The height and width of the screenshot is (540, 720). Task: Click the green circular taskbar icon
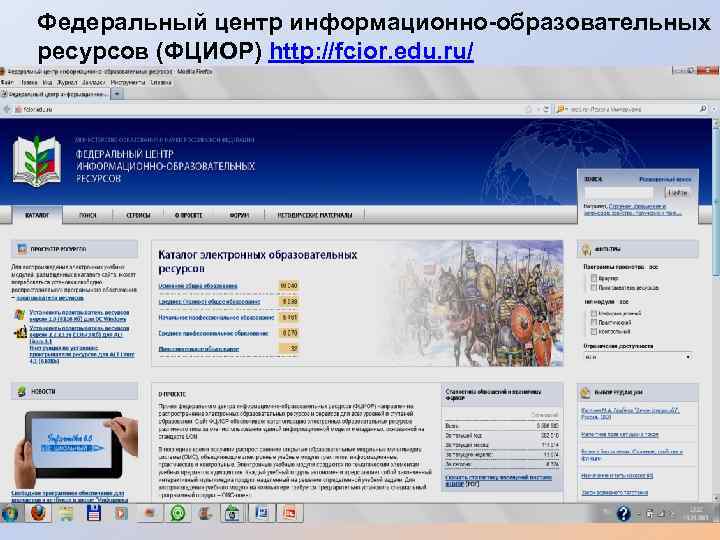178,513
